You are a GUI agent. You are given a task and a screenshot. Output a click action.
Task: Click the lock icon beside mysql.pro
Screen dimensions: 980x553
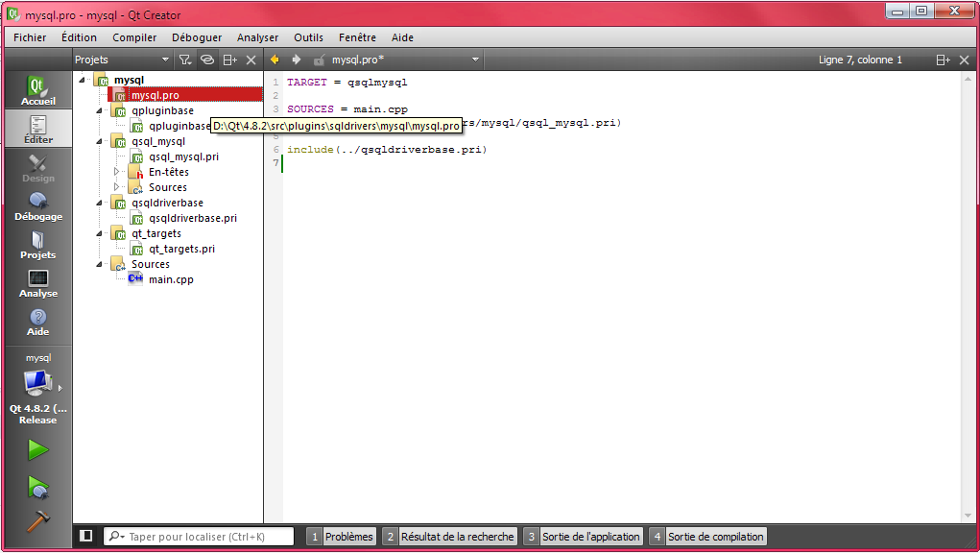click(x=319, y=60)
